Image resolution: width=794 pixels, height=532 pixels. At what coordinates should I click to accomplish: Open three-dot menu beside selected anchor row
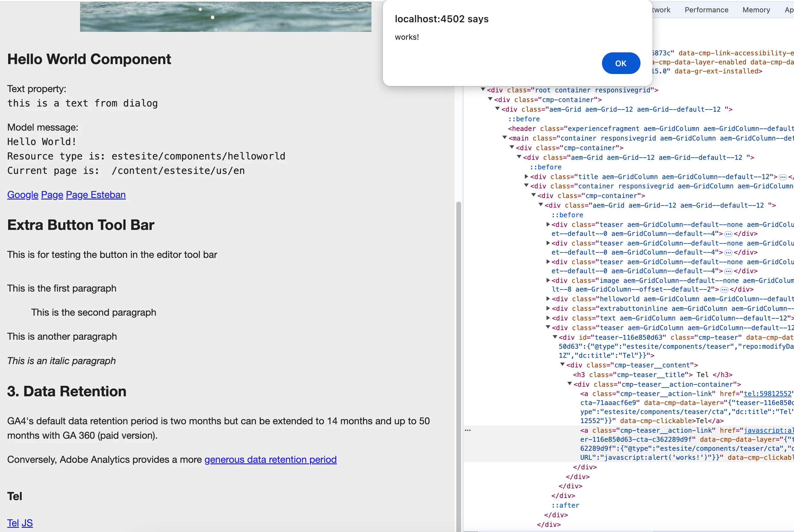pyautogui.click(x=467, y=430)
